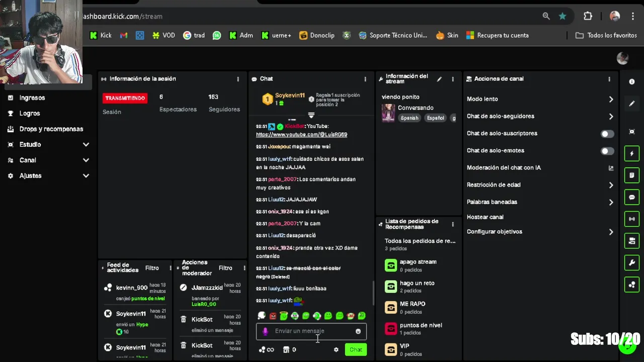Expand 'Restricción de edad' options

point(611,185)
